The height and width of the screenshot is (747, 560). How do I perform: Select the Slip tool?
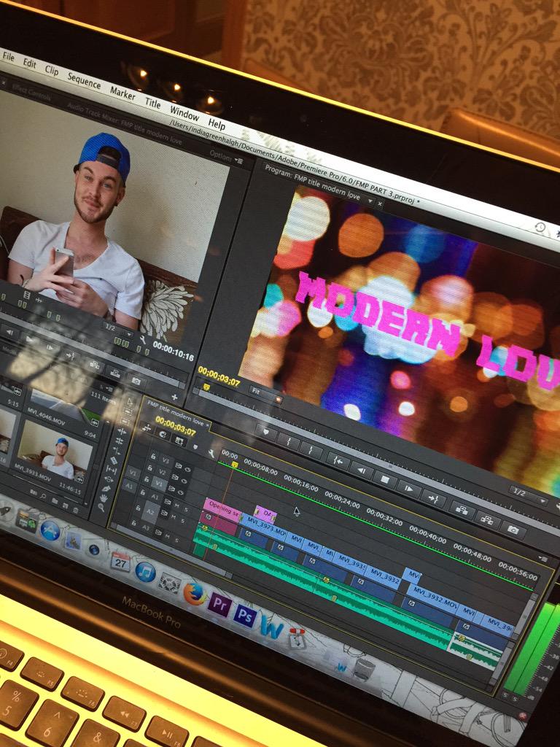point(111,470)
